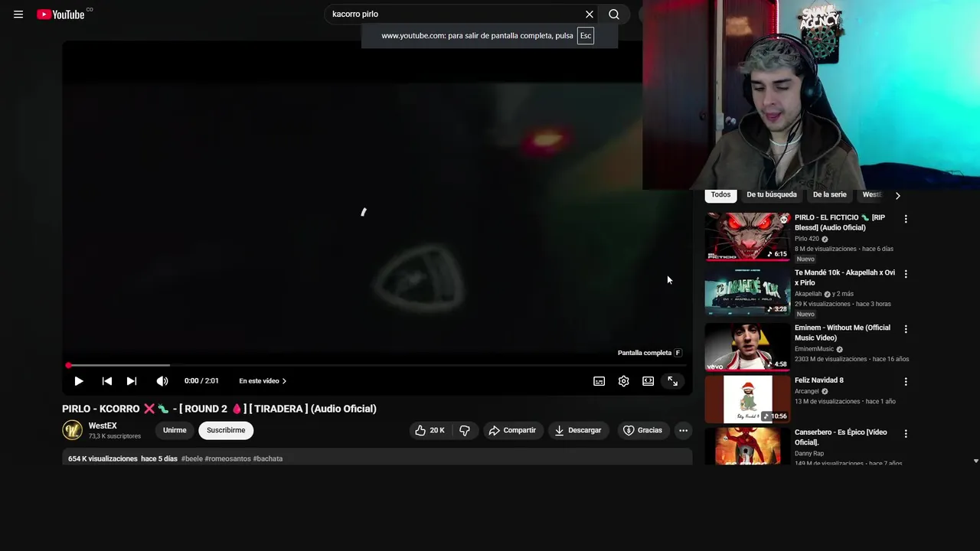This screenshot has height=551, width=980.
Task: Open the 'Canserbero - Es Épico' title
Action: (841, 437)
